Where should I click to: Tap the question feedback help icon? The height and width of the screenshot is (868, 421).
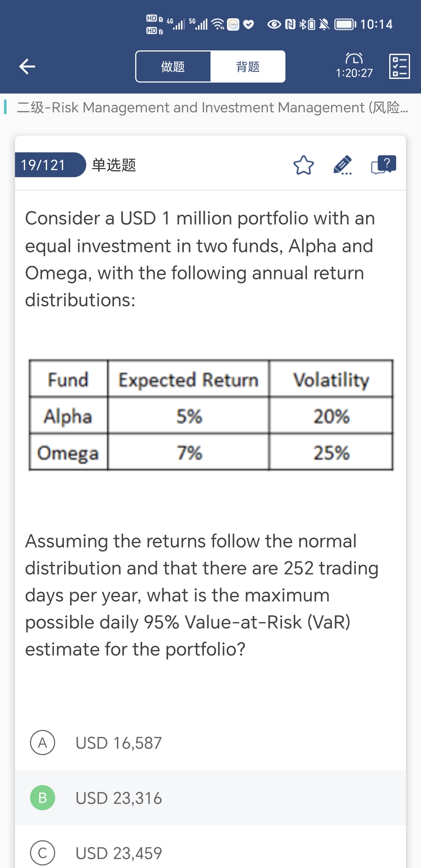(x=383, y=165)
